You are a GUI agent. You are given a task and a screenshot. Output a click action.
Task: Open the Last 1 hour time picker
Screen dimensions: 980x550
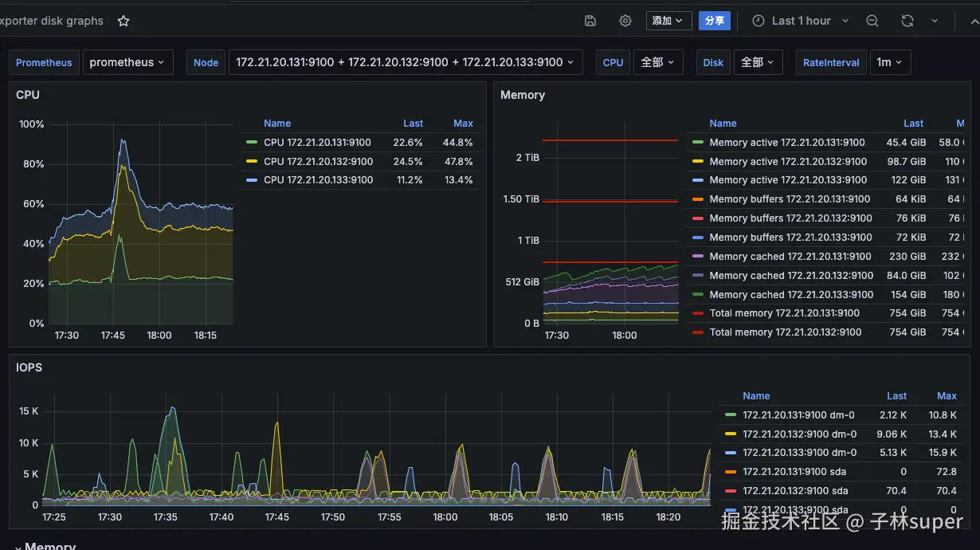tap(800, 21)
